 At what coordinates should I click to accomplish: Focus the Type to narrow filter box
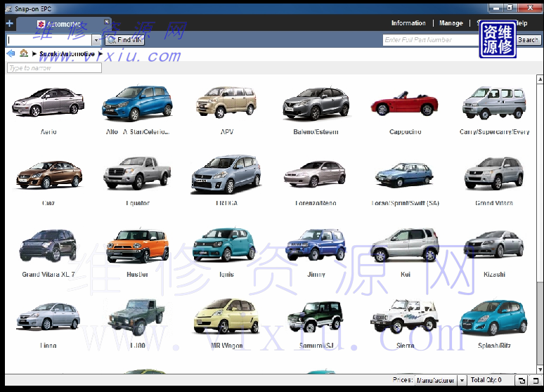54,68
